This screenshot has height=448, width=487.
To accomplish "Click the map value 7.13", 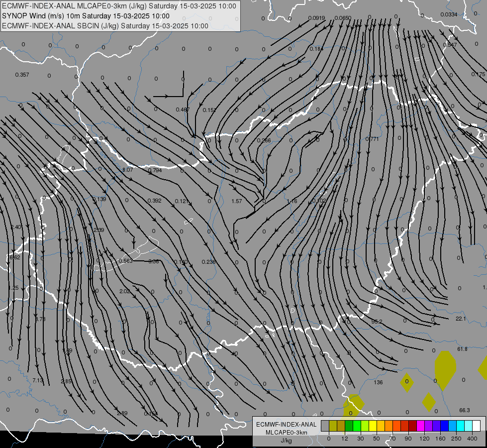I will click(x=38, y=380).
